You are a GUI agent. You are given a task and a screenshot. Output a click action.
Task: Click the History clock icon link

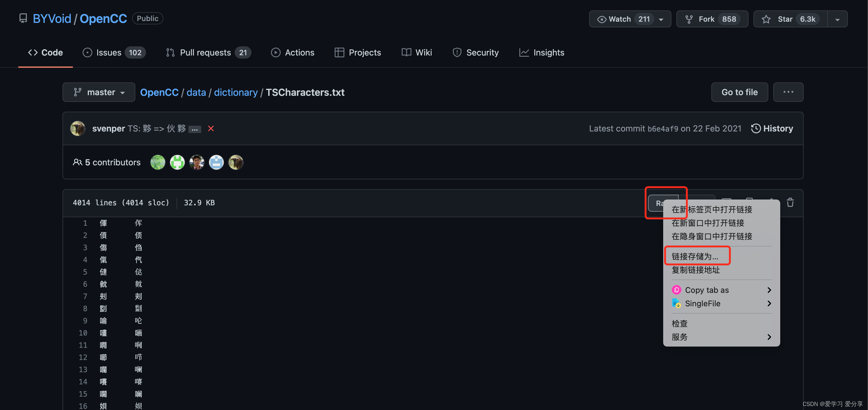[x=772, y=128]
